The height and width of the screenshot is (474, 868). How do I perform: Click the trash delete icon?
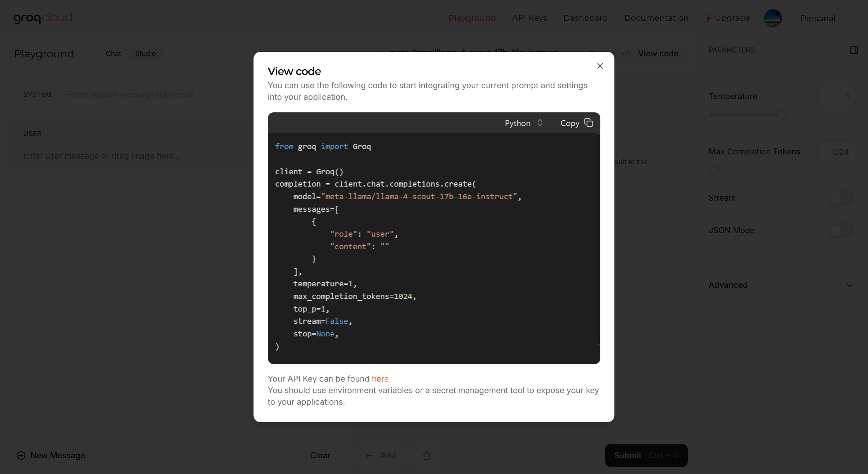pyautogui.click(x=426, y=455)
